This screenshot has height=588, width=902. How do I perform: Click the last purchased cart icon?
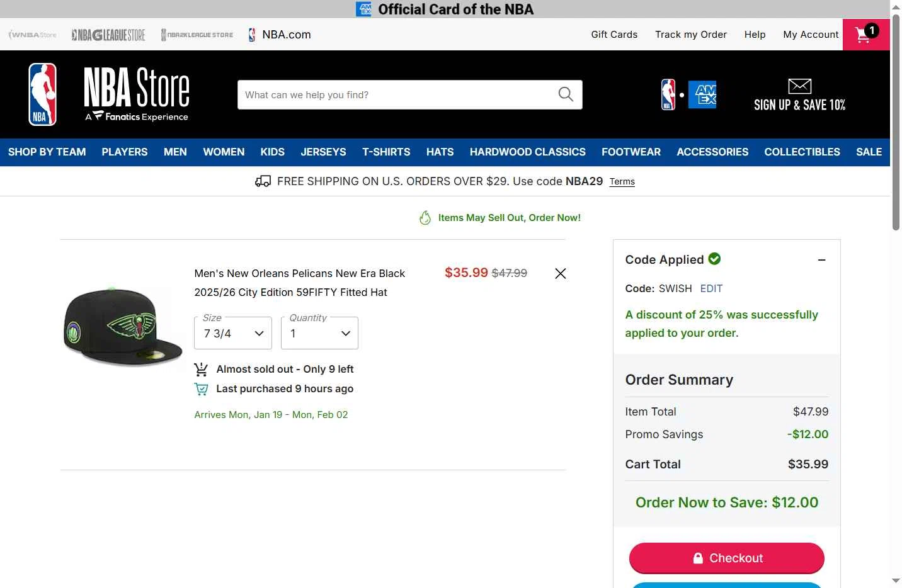point(201,389)
